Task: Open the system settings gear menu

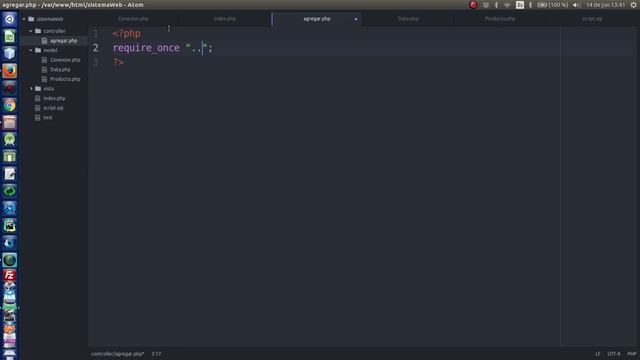Action: [x=633, y=5]
